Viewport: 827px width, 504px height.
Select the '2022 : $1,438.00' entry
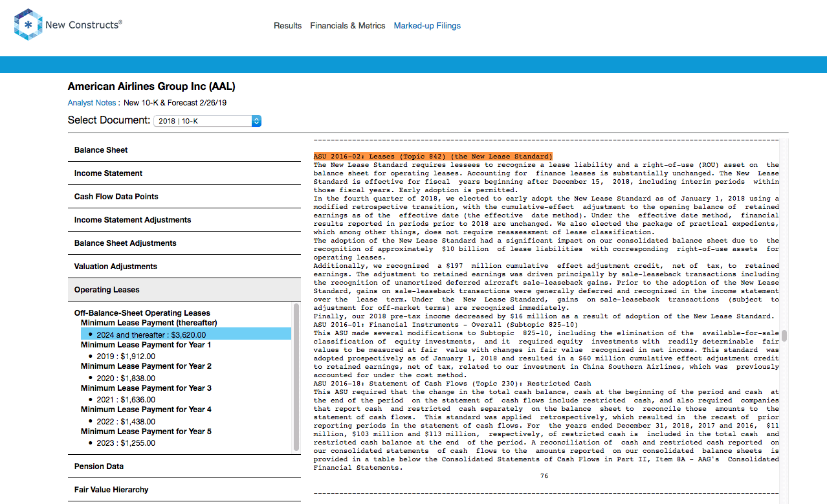coord(126,421)
